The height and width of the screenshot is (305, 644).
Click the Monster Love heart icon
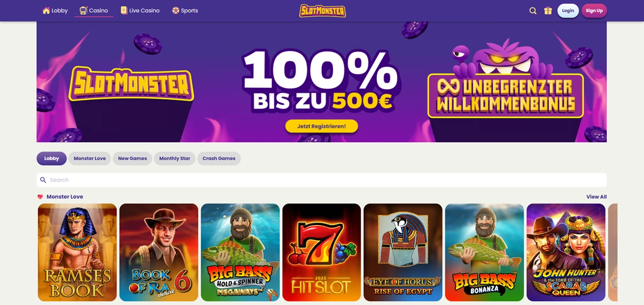coord(40,197)
